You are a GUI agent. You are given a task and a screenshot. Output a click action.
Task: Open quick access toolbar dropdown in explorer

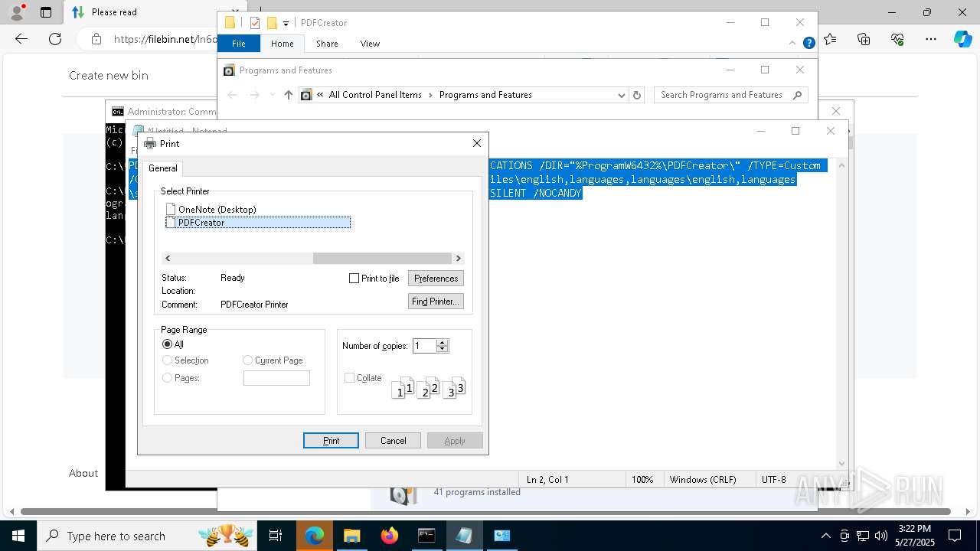tap(286, 24)
